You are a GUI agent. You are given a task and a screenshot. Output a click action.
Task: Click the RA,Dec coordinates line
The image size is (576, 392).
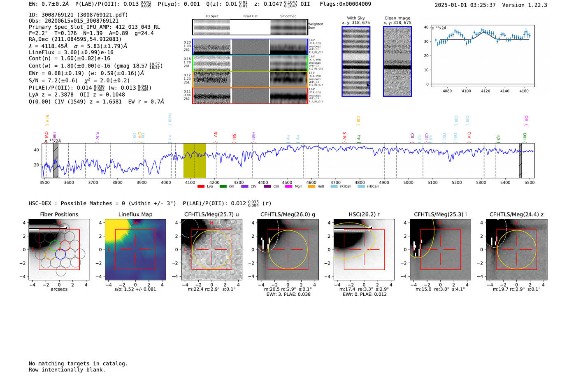pos(75,39)
